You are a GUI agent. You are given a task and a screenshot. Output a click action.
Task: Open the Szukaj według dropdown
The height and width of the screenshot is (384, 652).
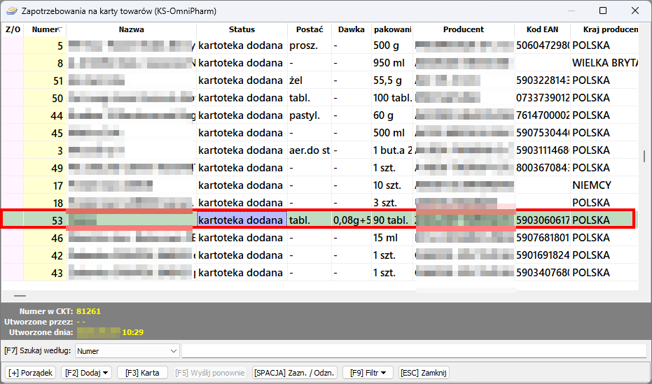pyautogui.click(x=127, y=351)
